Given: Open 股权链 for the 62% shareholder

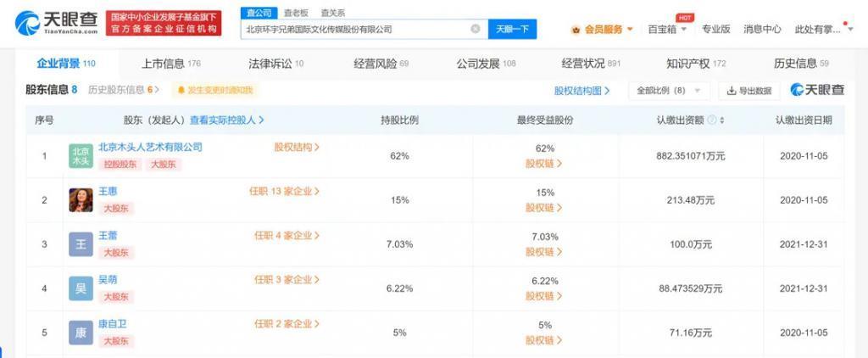Looking at the screenshot, I should (x=544, y=164).
